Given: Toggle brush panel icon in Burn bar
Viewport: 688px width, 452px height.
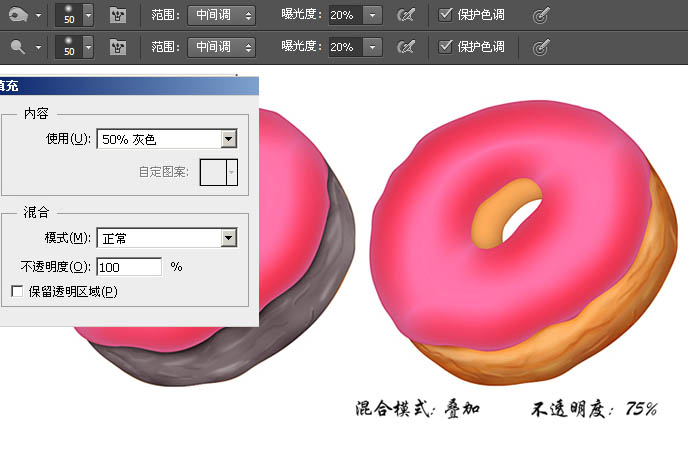Looking at the screenshot, I should [118, 15].
